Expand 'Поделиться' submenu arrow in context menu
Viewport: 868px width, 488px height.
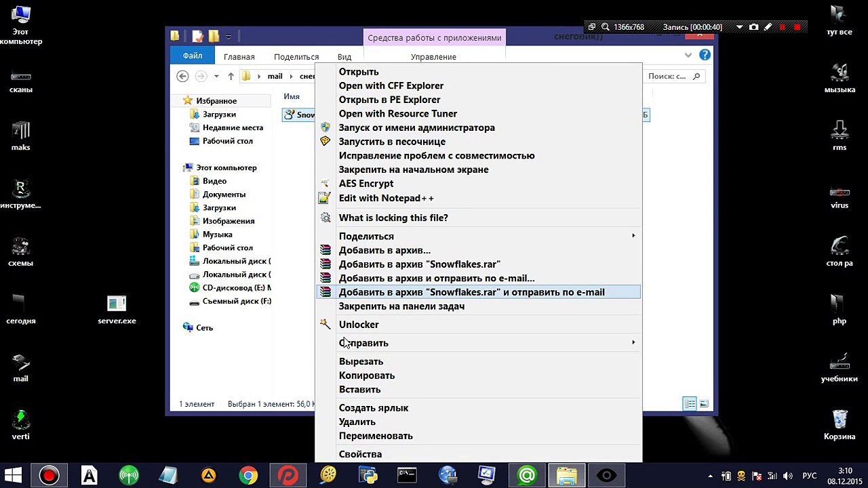[x=633, y=236]
